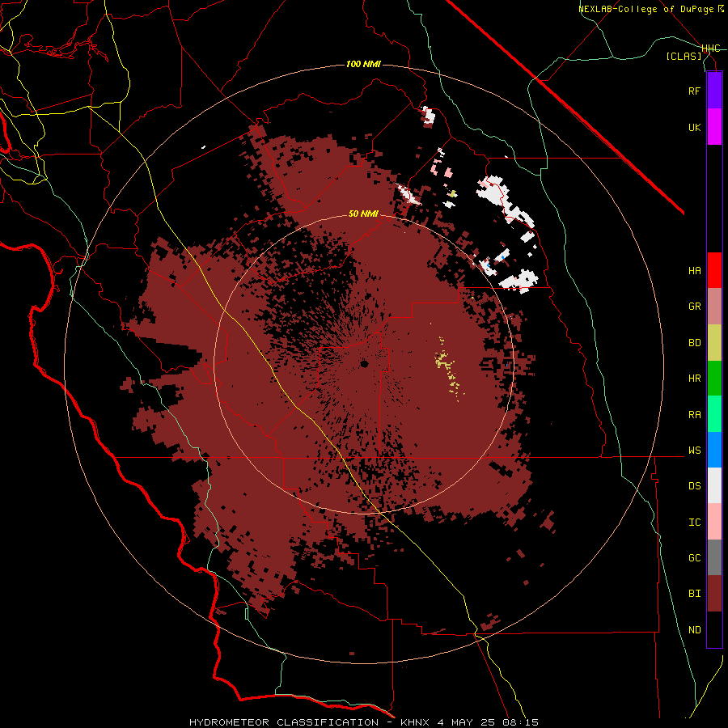Click the 100 NMI range ring label
The height and width of the screenshot is (728, 728).
point(363,64)
